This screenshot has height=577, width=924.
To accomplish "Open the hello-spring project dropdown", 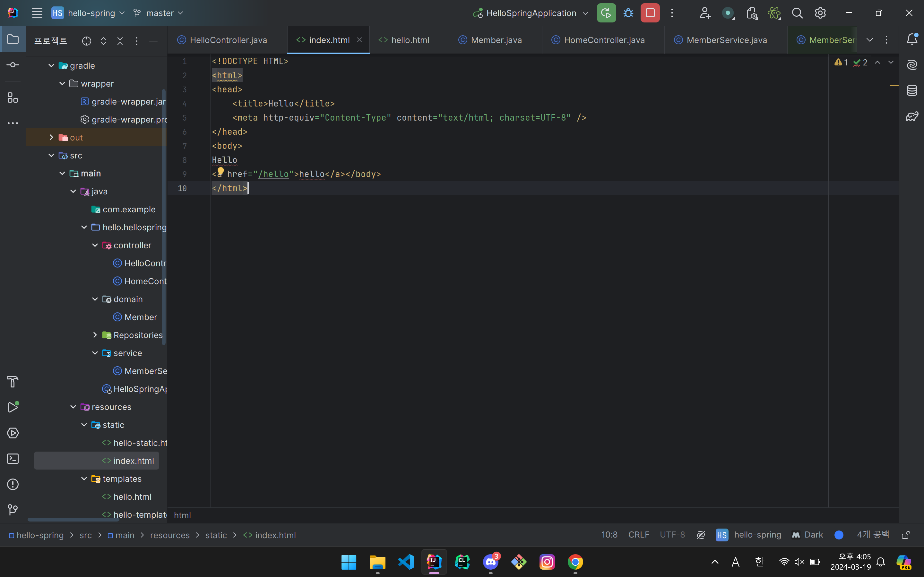I will point(88,13).
